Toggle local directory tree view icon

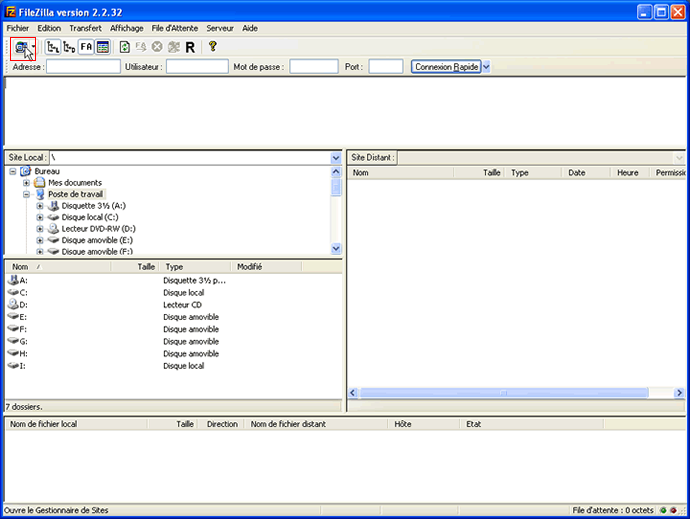(x=53, y=47)
